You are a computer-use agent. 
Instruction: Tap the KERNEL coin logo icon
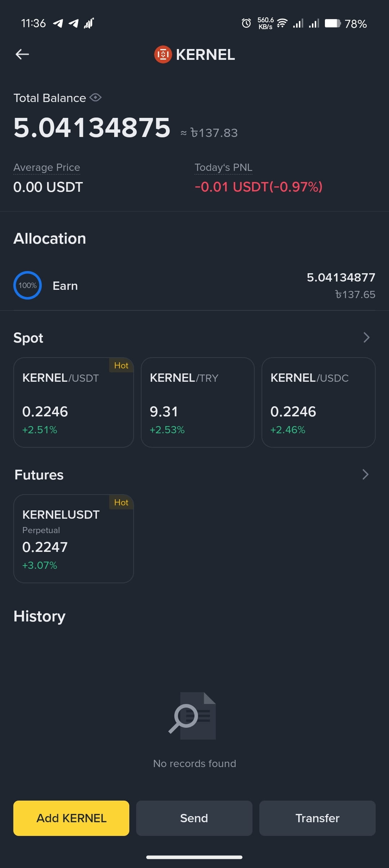coord(163,54)
